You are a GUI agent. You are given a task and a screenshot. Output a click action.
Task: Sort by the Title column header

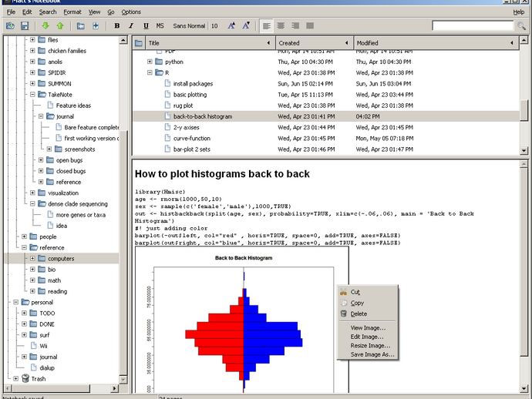coord(210,43)
